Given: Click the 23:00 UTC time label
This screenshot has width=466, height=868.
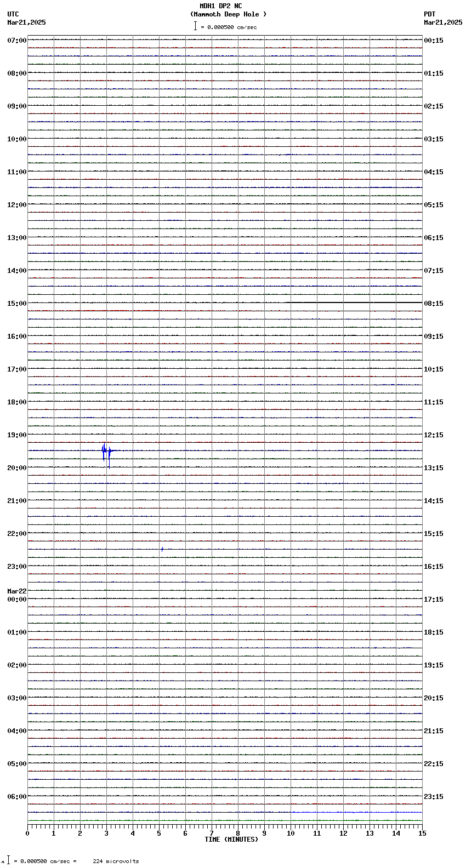Looking at the screenshot, I should tap(17, 567).
